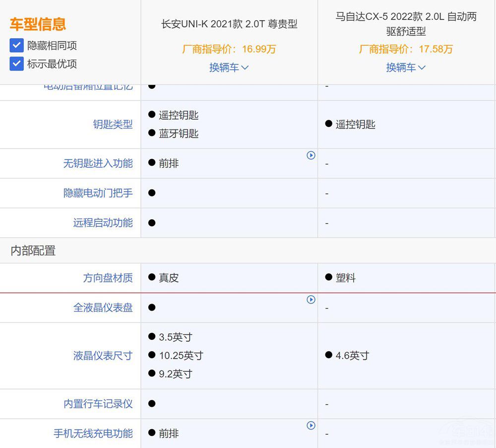The width and height of the screenshot is (496, 448).
Task: Click the 全液晶仪表盘 label
Action: point(103,308)
